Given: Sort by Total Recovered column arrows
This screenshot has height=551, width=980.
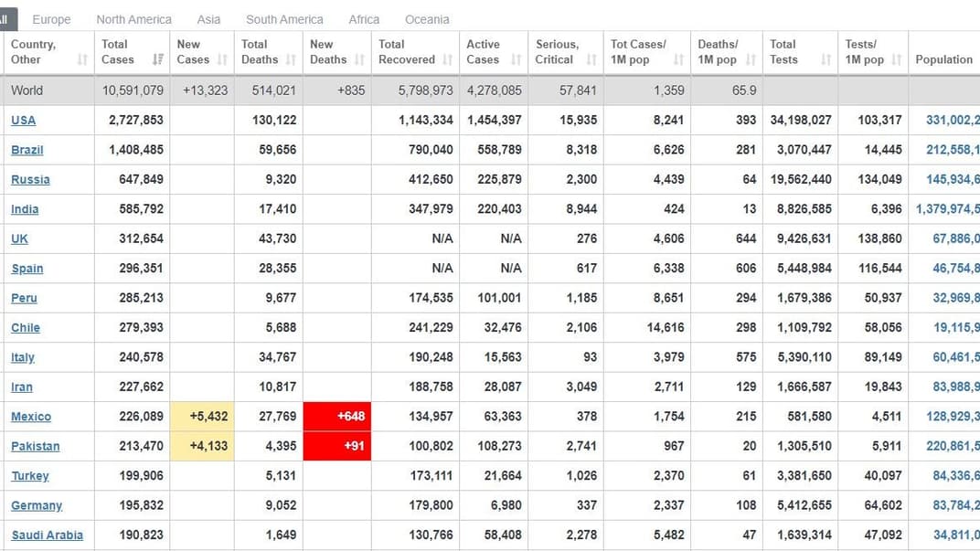Looking at the screenshot, I should 447,60.
